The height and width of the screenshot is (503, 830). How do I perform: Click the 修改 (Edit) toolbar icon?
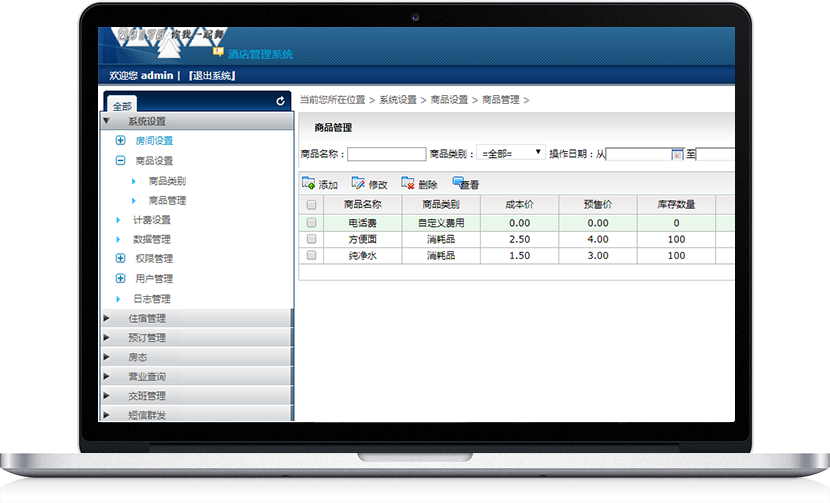coord(358,184)
